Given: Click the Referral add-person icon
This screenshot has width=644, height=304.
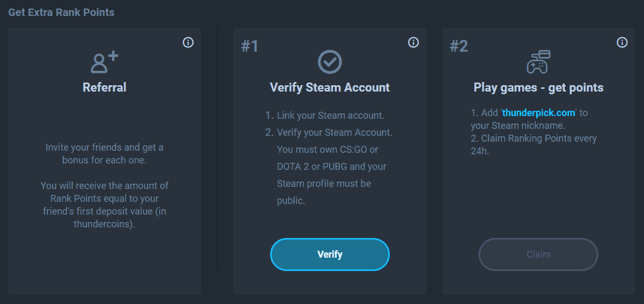Looking at the screenshot, I should (x=104, y=62).
